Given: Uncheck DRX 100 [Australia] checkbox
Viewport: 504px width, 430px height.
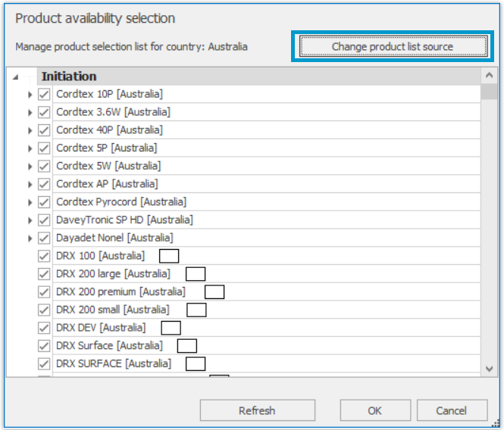Looking at the screenshot, I should pos(44,257).
